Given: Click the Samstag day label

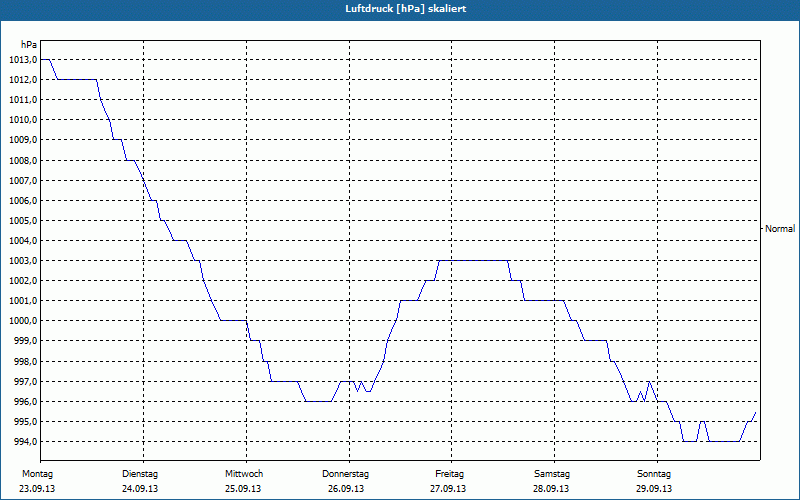Looking at the screenshot, I should (x=552, y=474).
